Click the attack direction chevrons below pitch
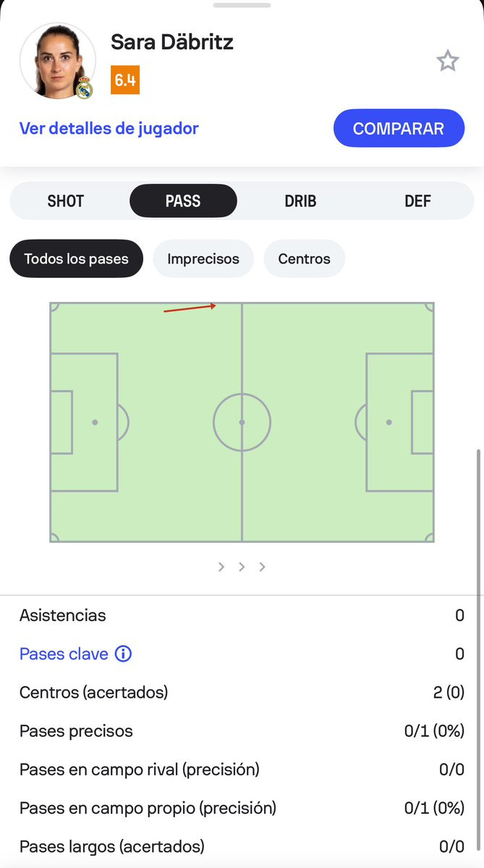 click(x=242, y=567)
